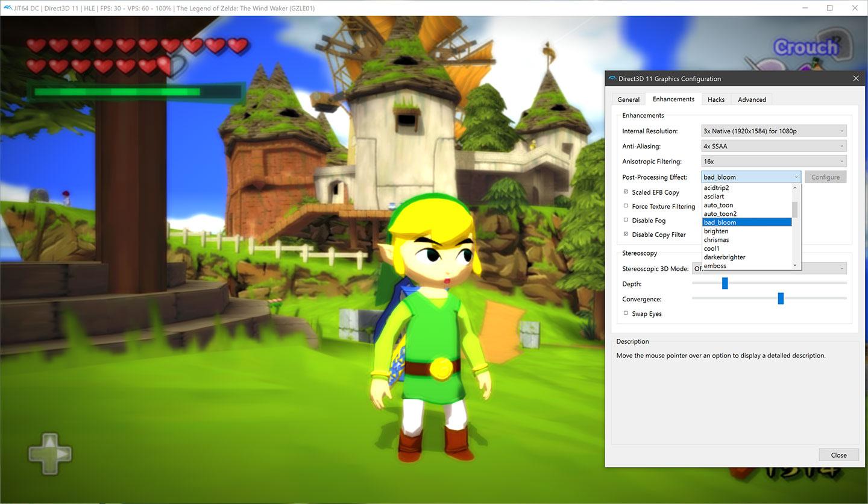Open the Advanced tab

point(752,99)
